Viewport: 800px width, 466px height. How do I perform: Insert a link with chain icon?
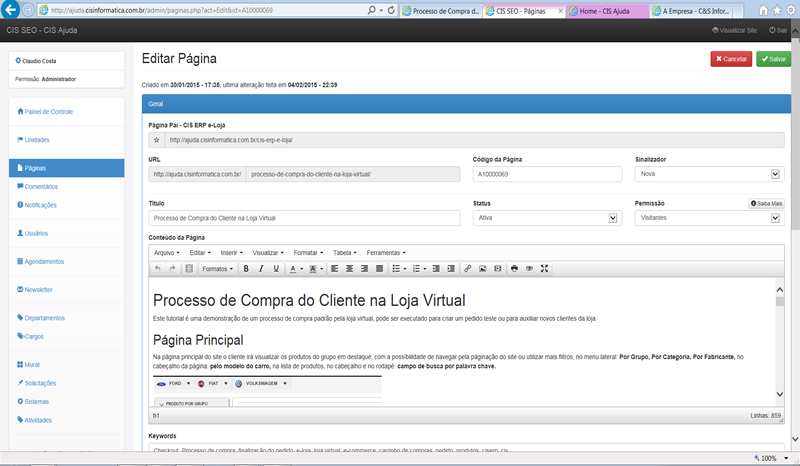pyautogui.click(x=467, y=268)
